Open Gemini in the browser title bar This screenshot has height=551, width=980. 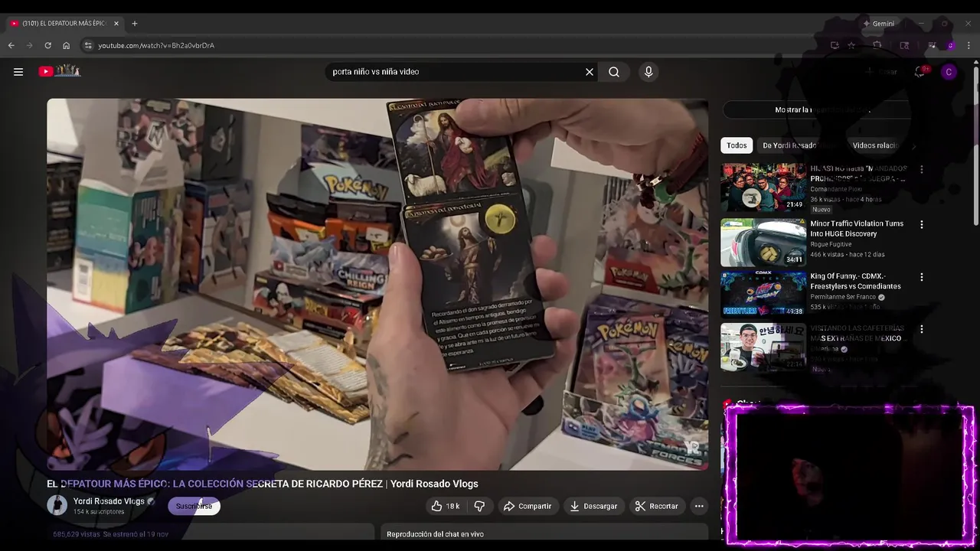(878, 24)
